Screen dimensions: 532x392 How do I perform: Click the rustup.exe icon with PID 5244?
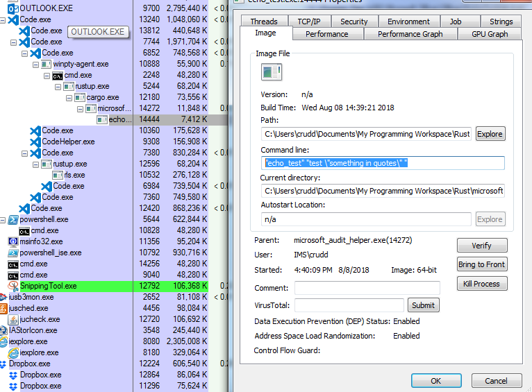coord(69,87)
